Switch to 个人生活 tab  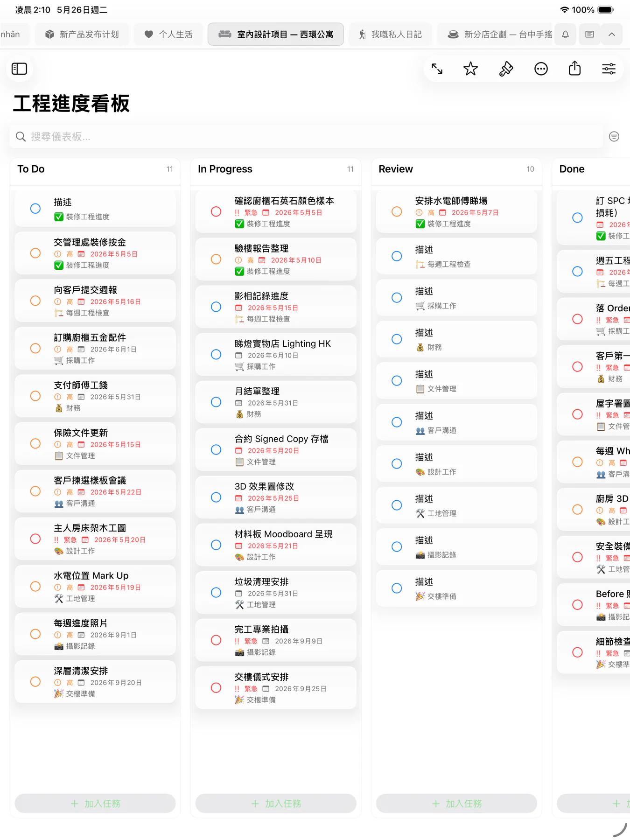click(x=168, y=35)
